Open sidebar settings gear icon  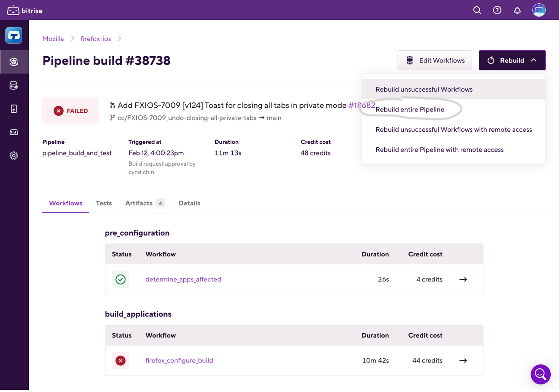[14, 155]
